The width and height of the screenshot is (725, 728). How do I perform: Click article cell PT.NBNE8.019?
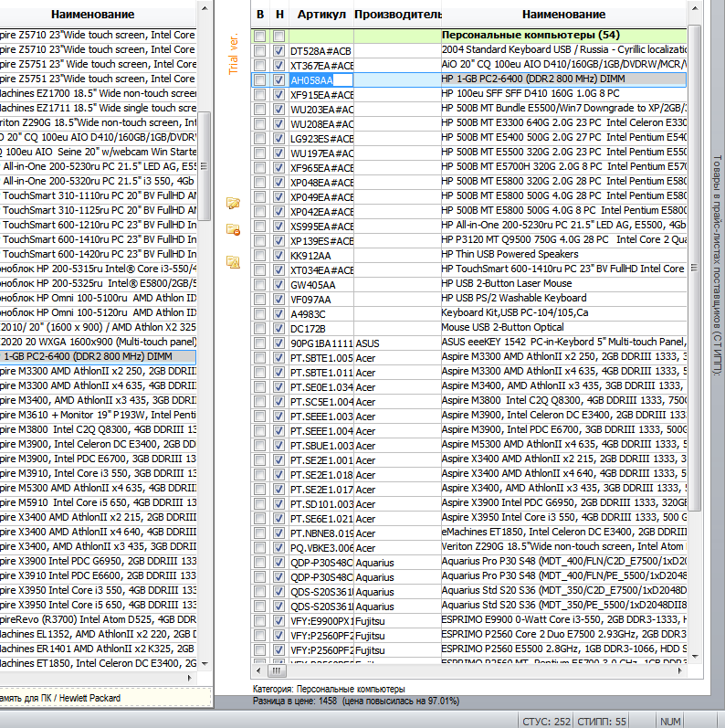(x=321, y=533)
